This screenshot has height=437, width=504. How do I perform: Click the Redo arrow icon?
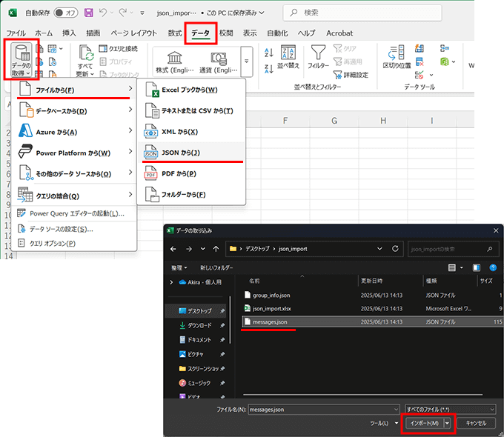pyautogui.click(x=122, y=13)
